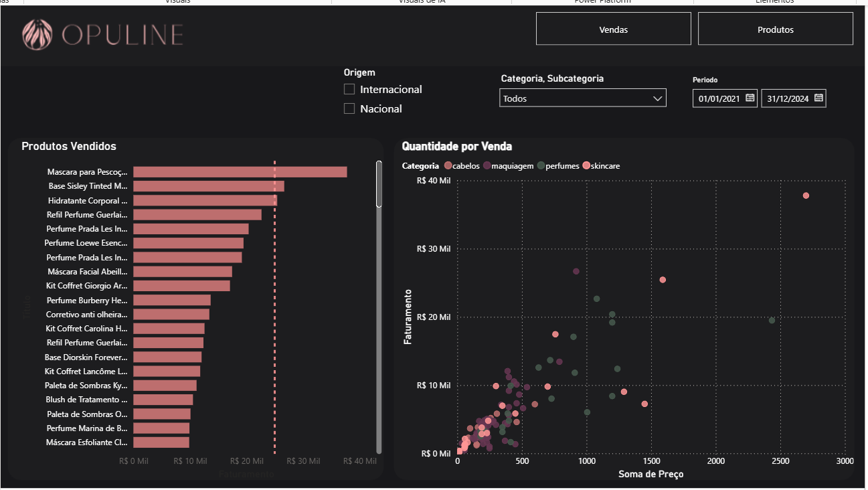
Task: Check the Internacional origin checkbox
Action: [x=349, y=89]
